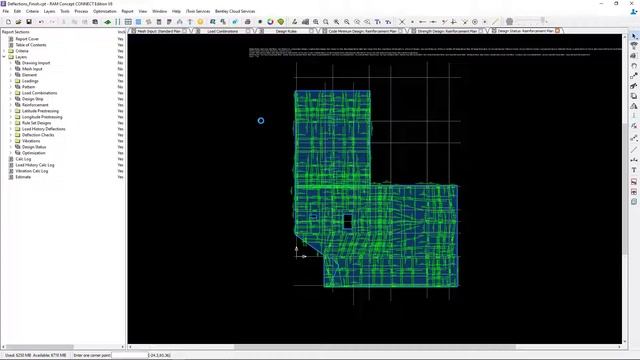
Task: Select Latitude Prestressing in tree
Action: 40,111
